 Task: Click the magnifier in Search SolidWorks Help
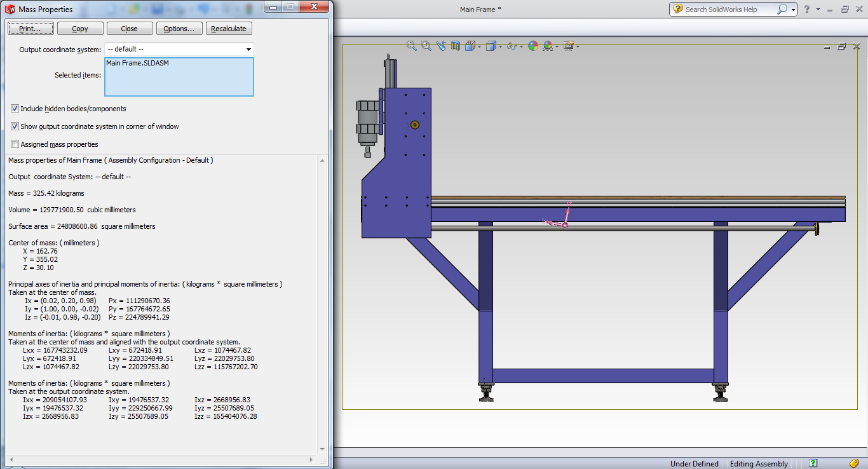coord(782,9)
